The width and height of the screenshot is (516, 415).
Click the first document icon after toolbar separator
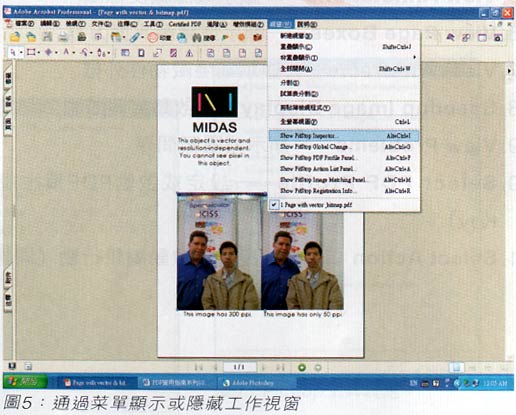[x=210, y=53]
